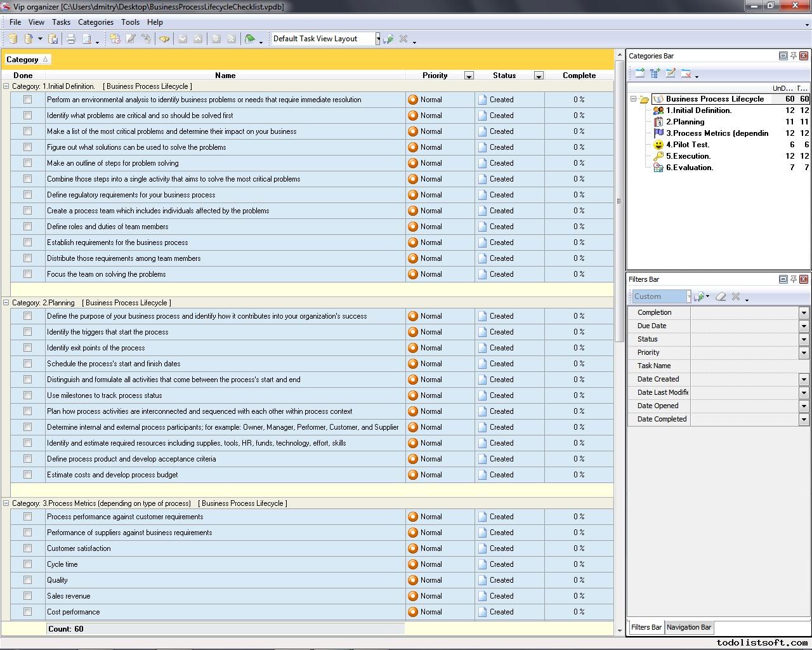The image size is (812, 650).
Task: Expand the Completion filter dropdown
Action: [x=803, y=312]
